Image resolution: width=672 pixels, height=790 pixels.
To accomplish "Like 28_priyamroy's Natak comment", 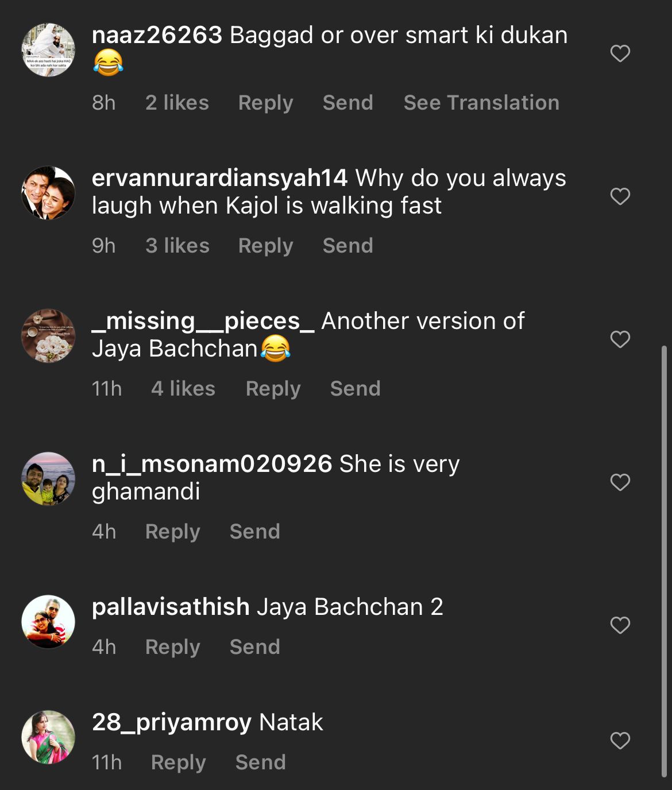I will click(620, 741).
